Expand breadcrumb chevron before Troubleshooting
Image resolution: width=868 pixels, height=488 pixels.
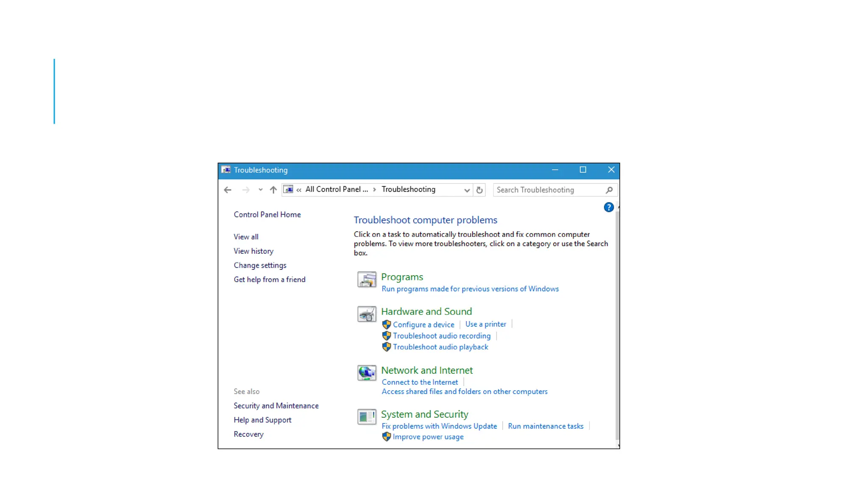(x=375, y=190)
